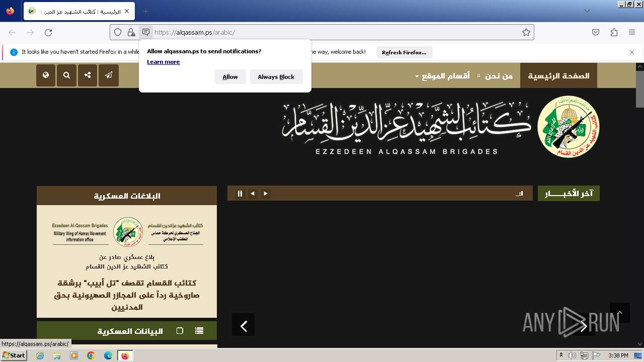
Task: Expand the list all tabs arrow
Action: tap(587, 11)
